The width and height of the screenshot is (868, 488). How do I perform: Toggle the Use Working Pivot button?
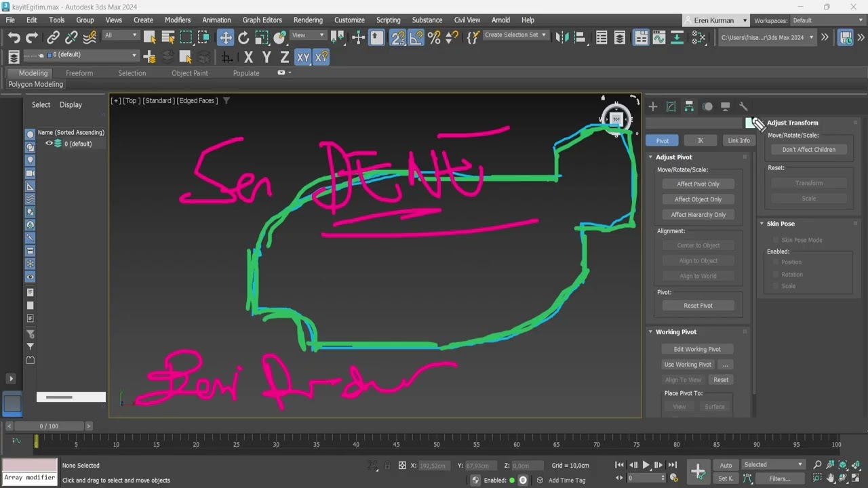pyautogui.click(x=688, y=365)
